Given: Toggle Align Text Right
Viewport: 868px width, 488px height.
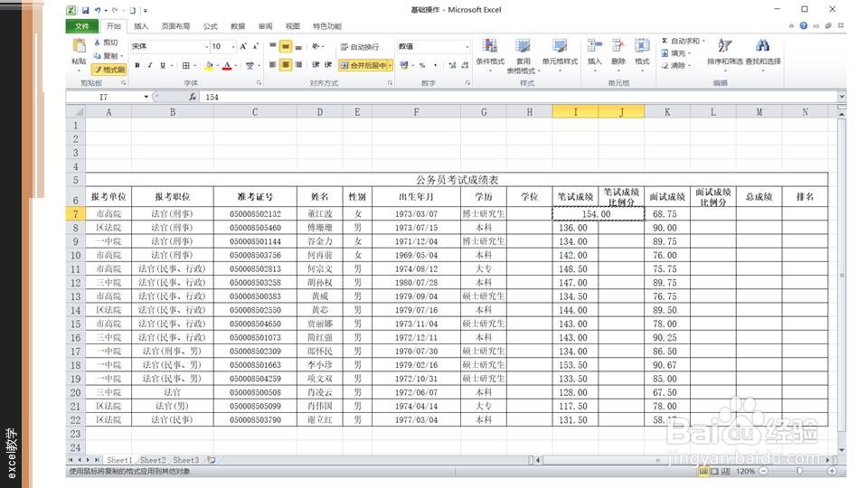Looking at the screenshot, I should tap(299, 65).
